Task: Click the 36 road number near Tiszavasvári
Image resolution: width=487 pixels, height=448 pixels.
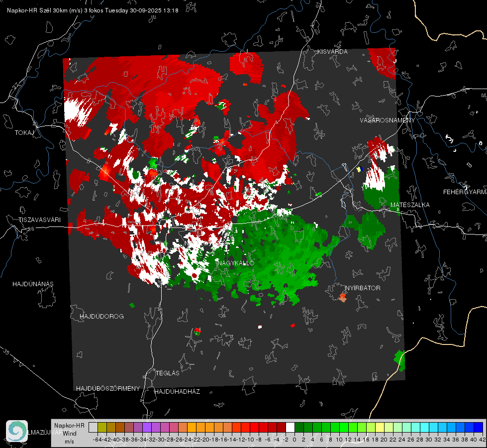Action: click(x=31, y=229)
